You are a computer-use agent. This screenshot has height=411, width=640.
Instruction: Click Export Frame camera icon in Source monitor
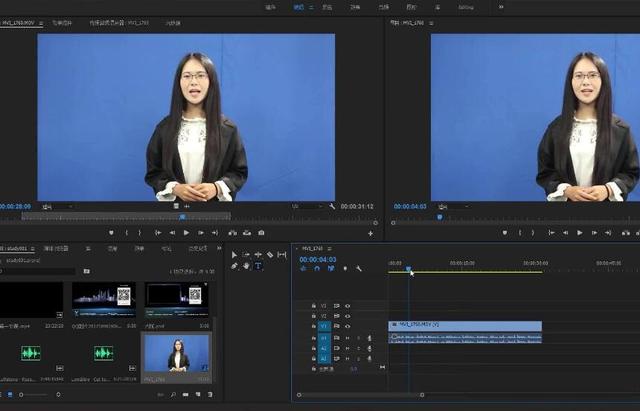point(261,233)
